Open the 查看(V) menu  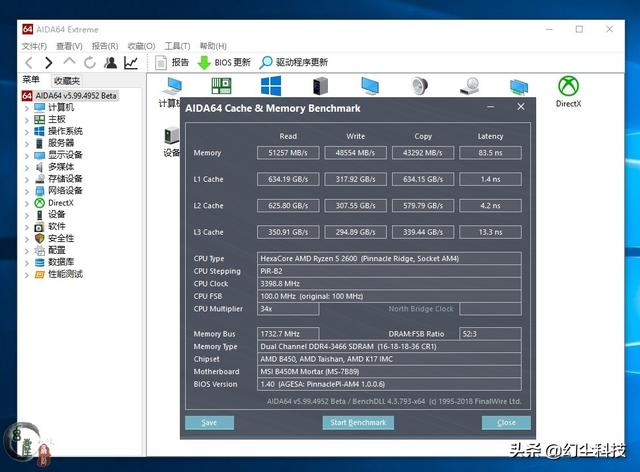69,46
